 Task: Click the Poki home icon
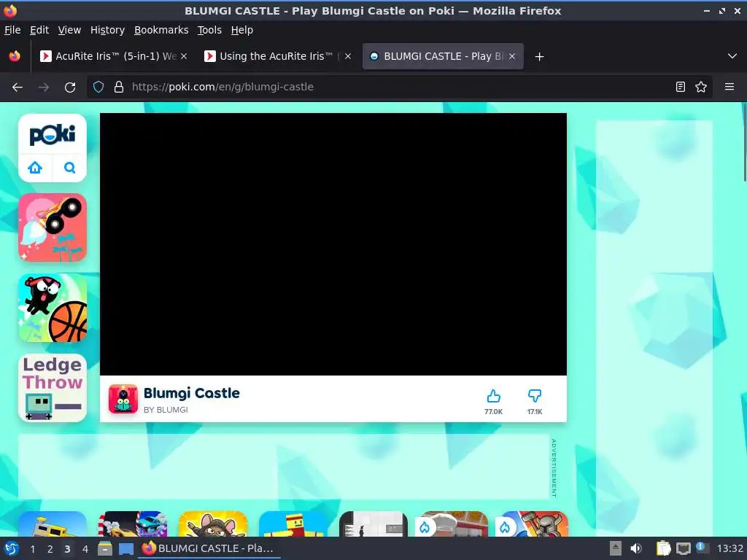point(35,168)
